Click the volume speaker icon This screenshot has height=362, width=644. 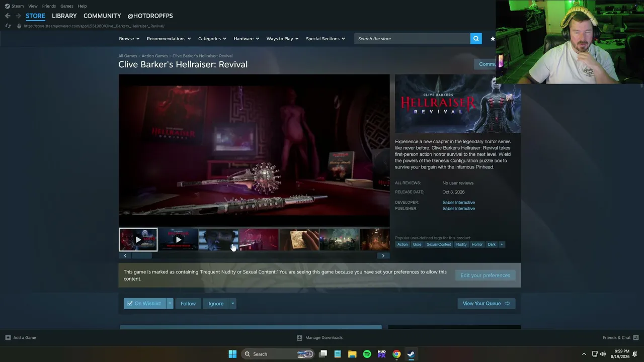pyautogui.click(x=603, y=354)
